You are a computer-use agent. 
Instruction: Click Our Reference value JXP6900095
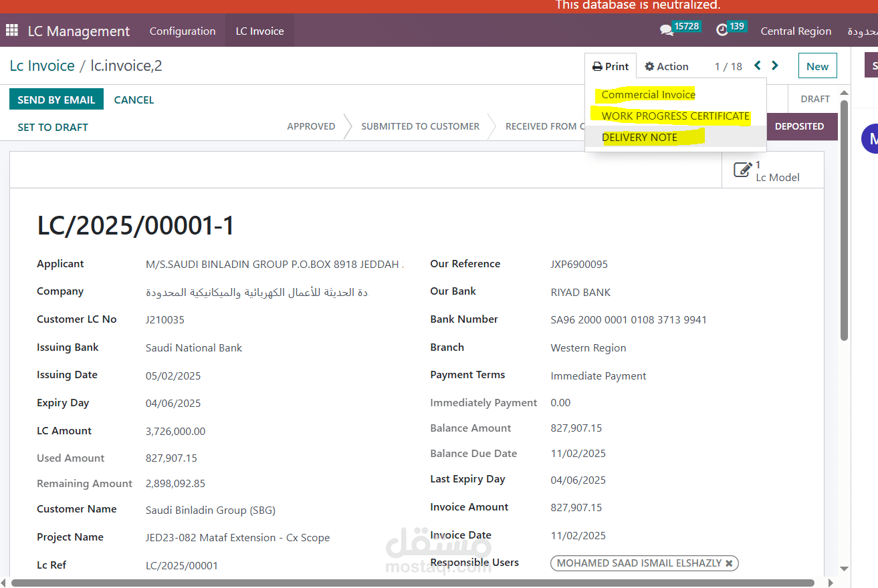click(x=579, y=264)
